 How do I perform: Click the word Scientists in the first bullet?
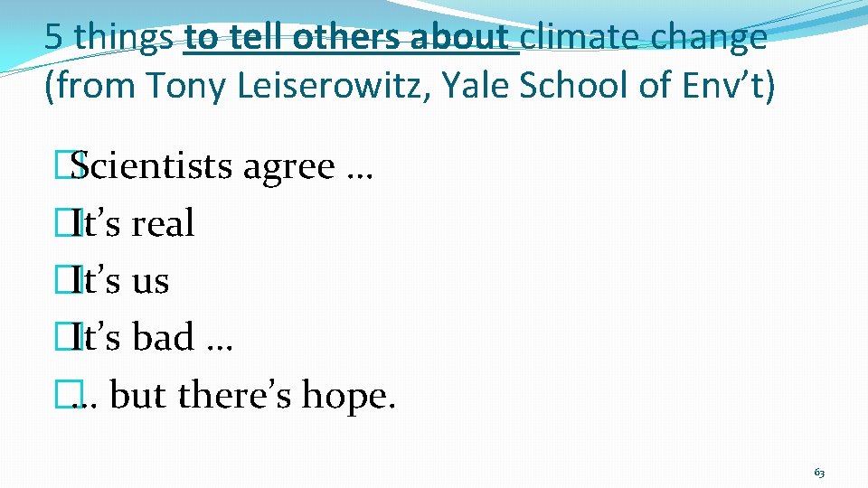click(x=151, y=165)
